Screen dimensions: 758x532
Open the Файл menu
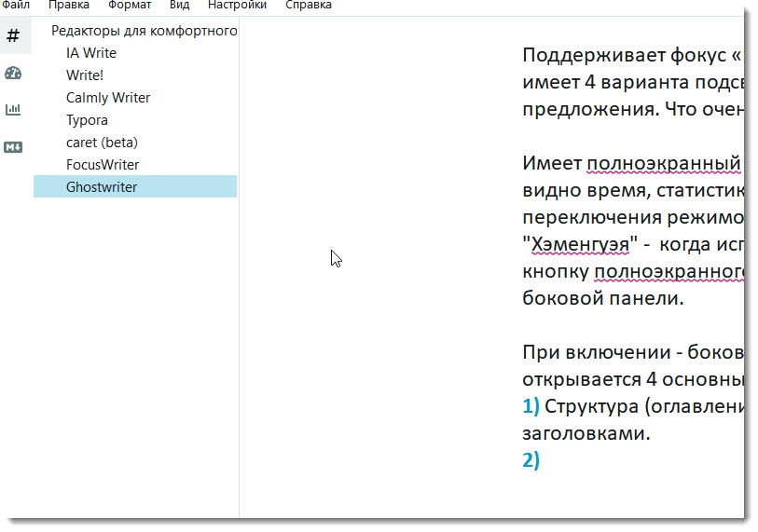pos(16,6)
